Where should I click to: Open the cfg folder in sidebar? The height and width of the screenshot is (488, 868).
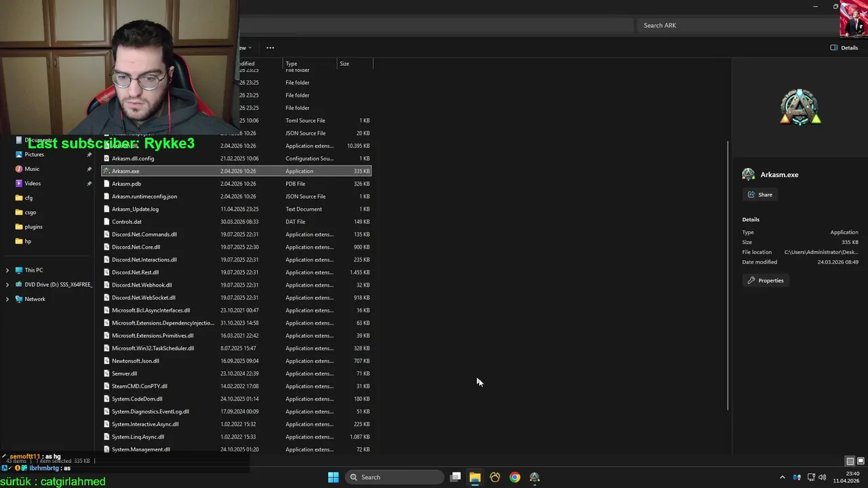28,198
